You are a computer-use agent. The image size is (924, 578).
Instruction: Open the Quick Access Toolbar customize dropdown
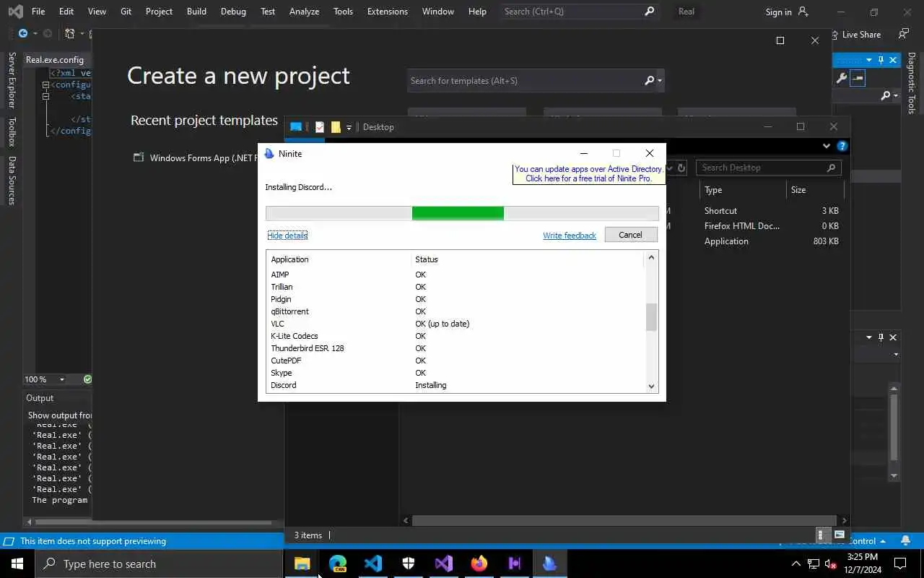click(349, 127)
